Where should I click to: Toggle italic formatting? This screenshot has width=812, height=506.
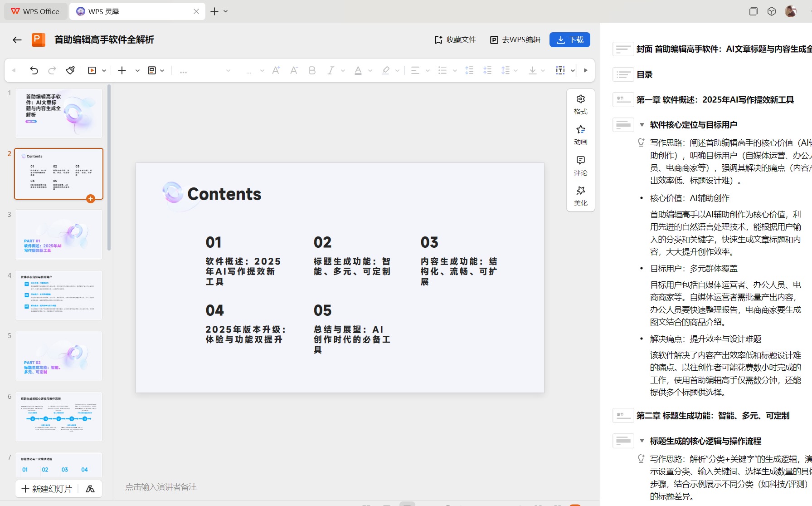pos(331,70)
